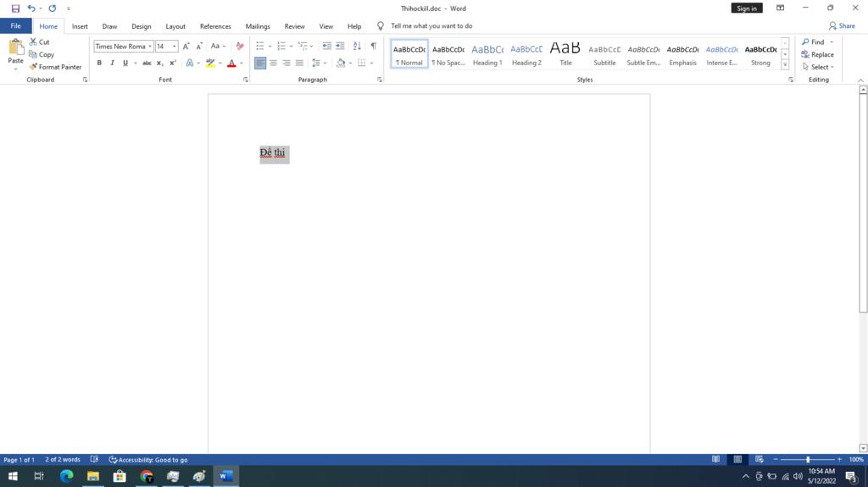Switch to the Insert tab
Screen dimensions: 868x487
(x=80, y=26)
